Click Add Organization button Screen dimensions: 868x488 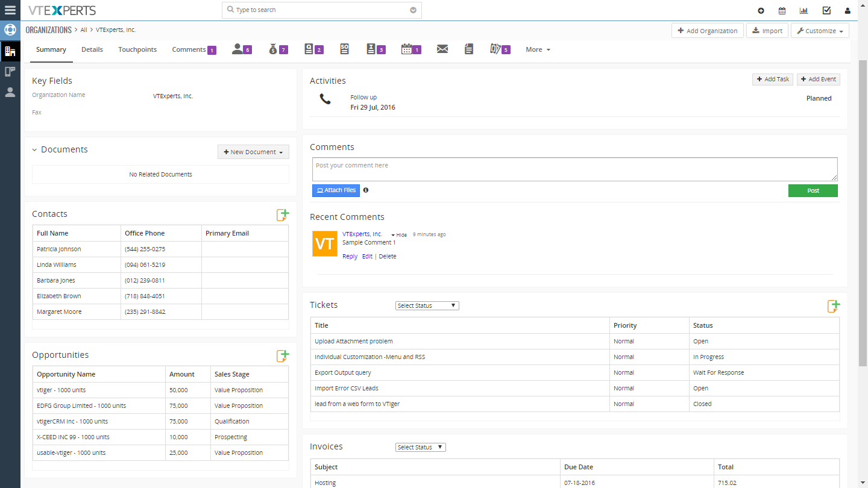coord(707,31)
